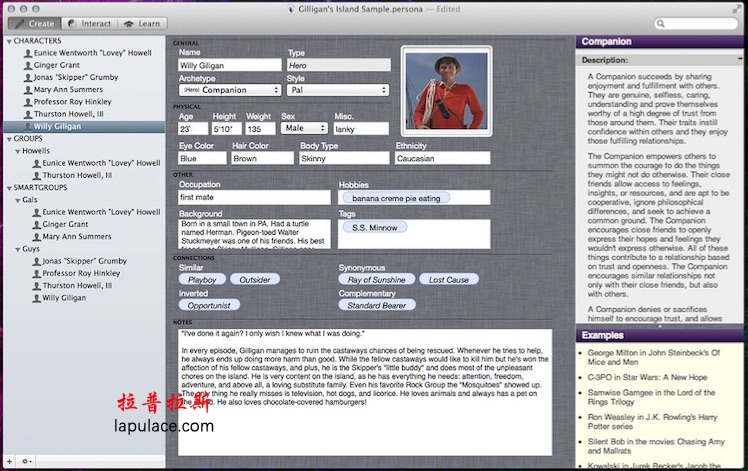
Task: Select Thurston Howell, III under CHARACTERS
Action: click(x=68, y=114)
